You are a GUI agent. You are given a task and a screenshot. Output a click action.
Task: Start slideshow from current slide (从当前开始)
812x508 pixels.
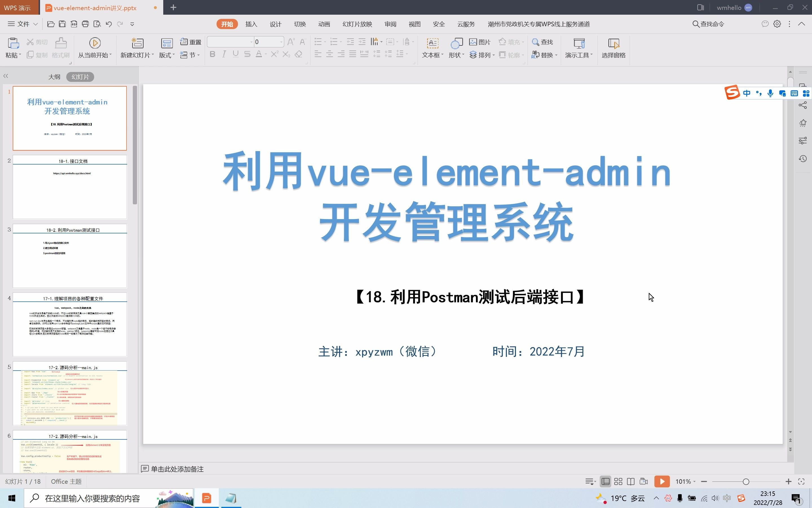(x=95, y=43)
